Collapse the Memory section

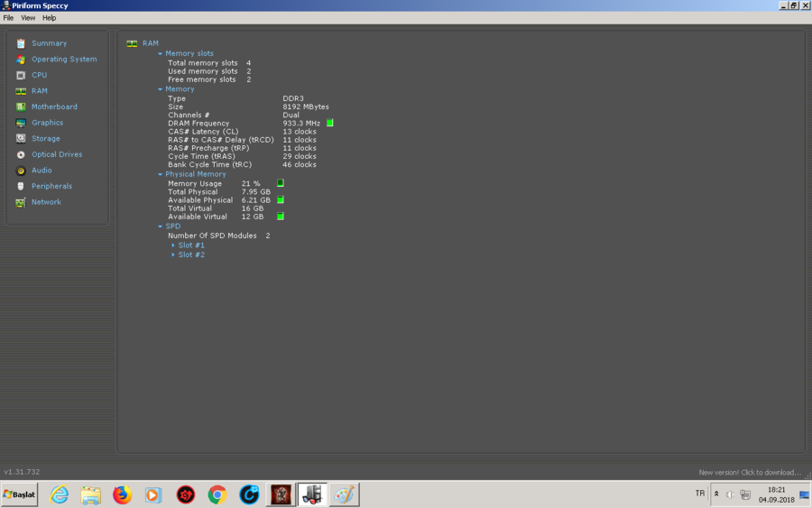coord(160,89)
